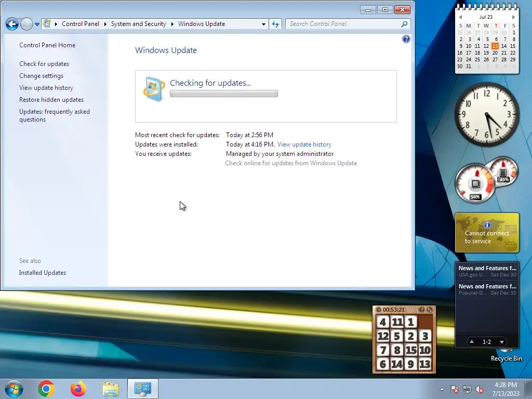Click View update history next to 4:16 PM
Screen dimensions: 532x399
coord(304,144)
